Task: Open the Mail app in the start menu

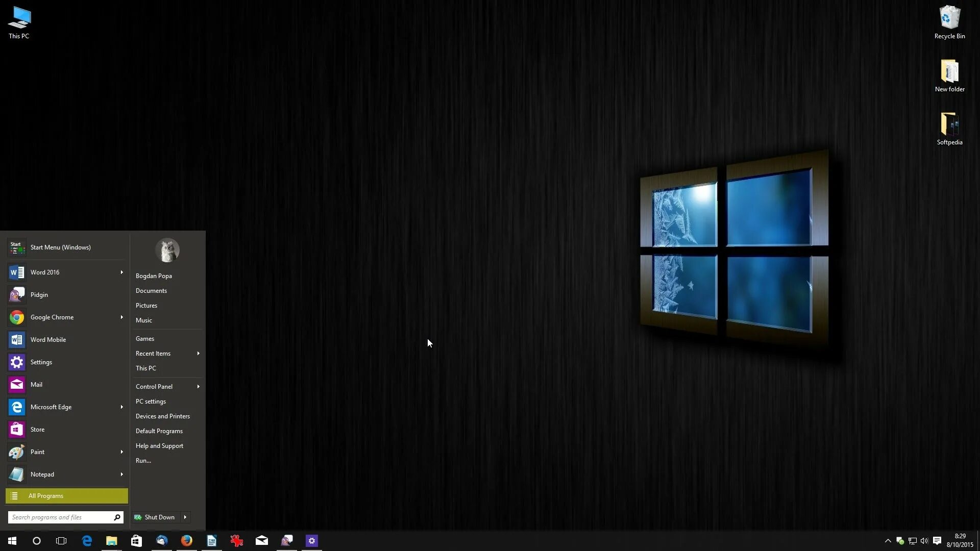Action: (36, 385)
